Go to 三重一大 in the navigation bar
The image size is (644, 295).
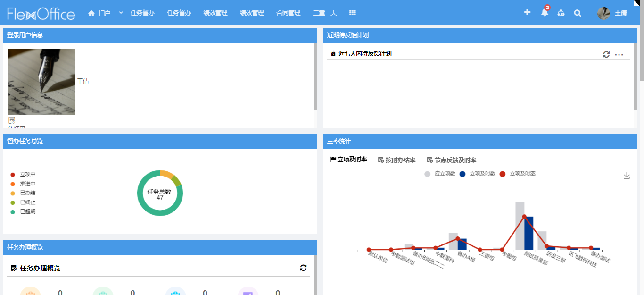point(325,13)
